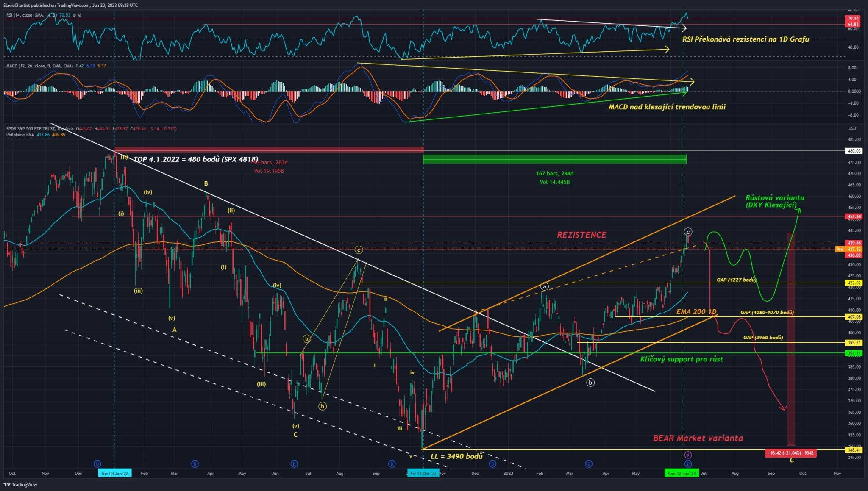Click the yellow 'A' wave label near March 2022

click(x=174, y=330)
